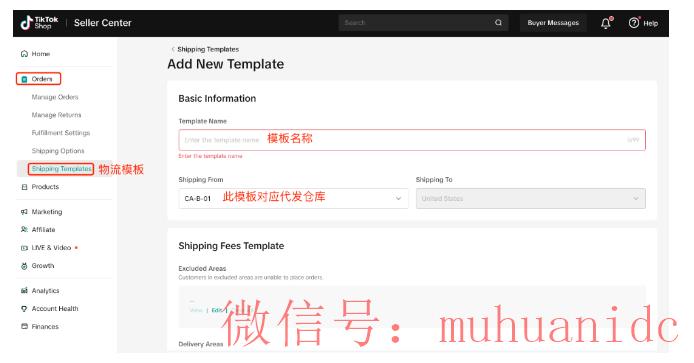Open Help question mark icon
694x363 pixels.
pos(634,23)
